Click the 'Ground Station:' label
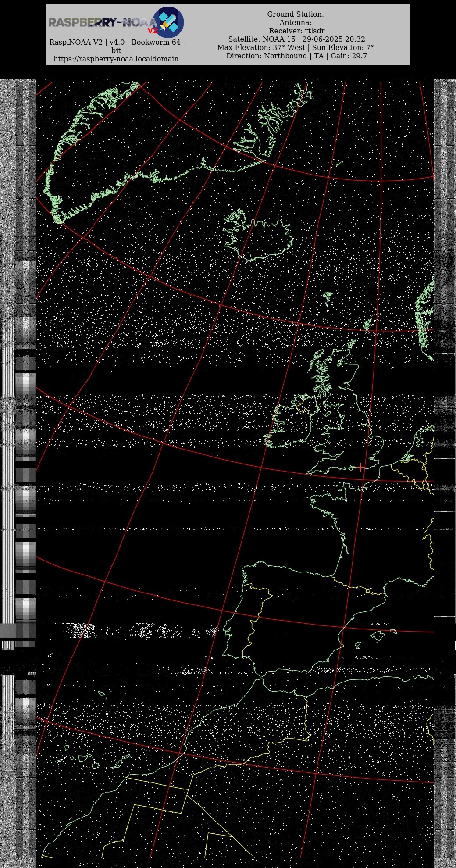 point(296,14)
